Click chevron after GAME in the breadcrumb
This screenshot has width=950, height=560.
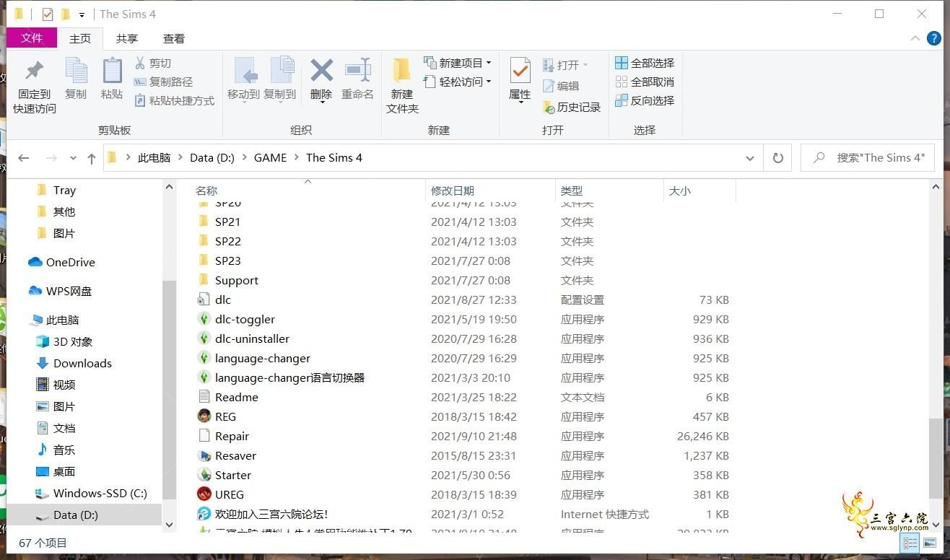tap(297, 158)
